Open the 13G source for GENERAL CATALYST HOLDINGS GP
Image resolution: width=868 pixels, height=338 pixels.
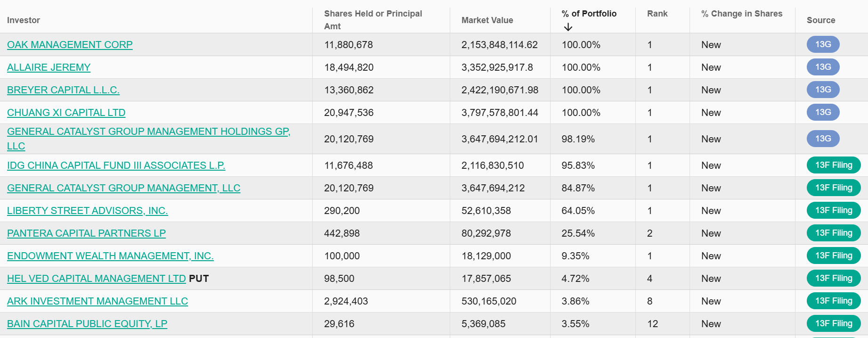tap(823, 139)
